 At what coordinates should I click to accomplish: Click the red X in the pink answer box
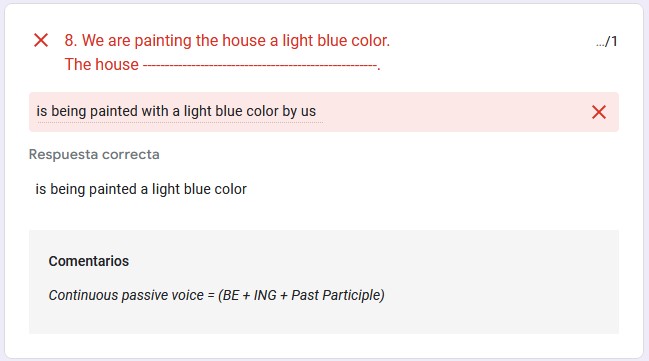pos(599,112)
